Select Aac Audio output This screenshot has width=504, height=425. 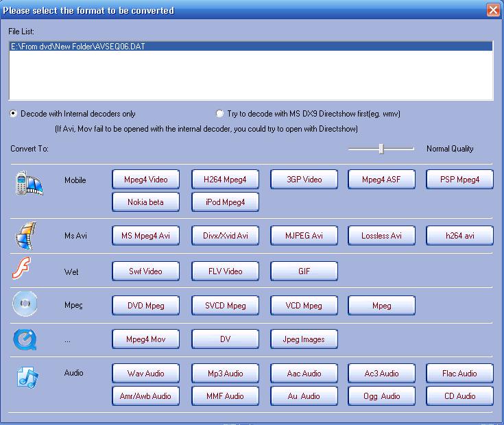(304, 374)
